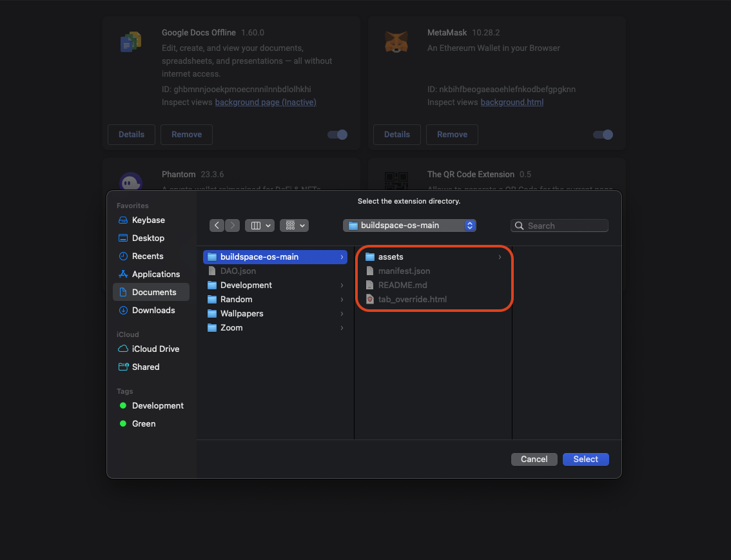Click the tab_override.html file
This screenshot has width=731, height=560.
[433, 300]
